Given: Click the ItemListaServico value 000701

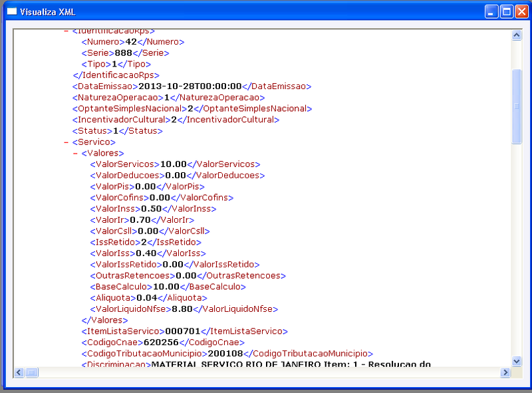Looking at the screenshot, I should 182,331.
